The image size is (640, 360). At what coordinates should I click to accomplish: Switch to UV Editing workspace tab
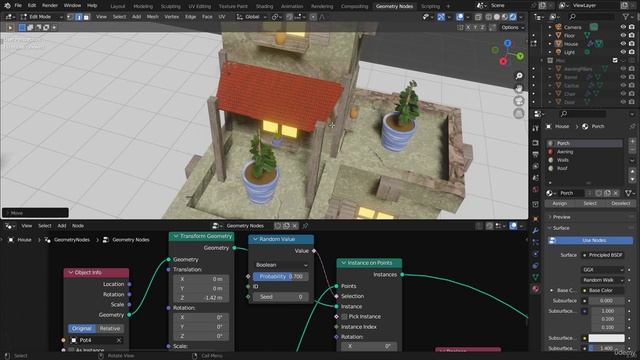click(x=200, y=6)
